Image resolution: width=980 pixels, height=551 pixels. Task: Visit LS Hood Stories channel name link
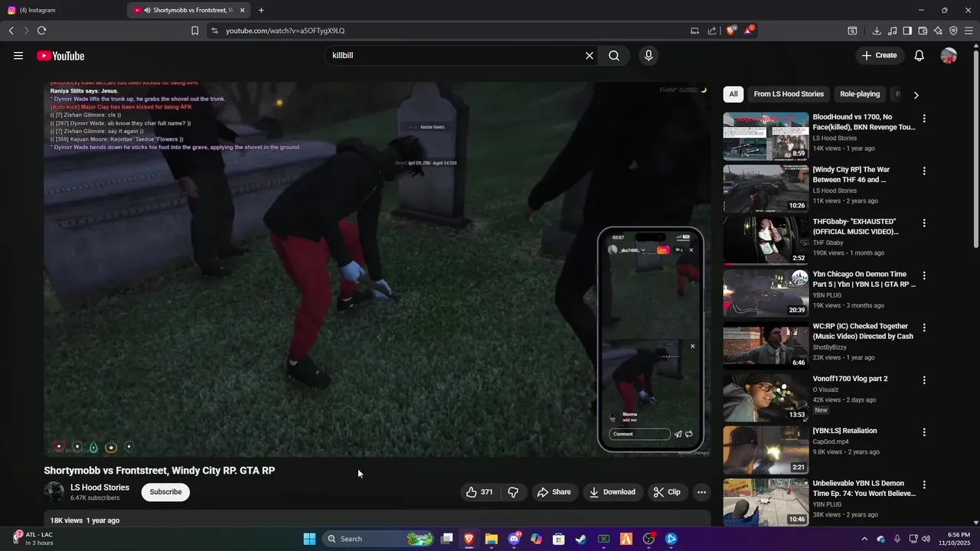100,487
